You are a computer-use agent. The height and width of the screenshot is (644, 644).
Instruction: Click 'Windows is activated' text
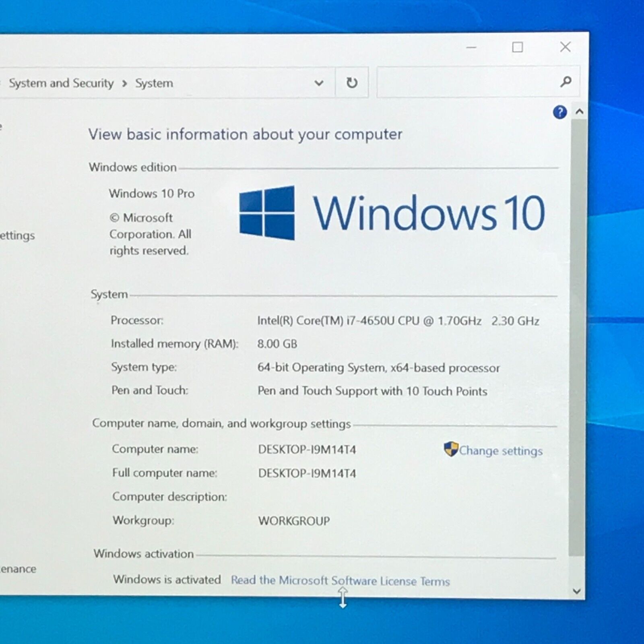(x=167, y=579)
